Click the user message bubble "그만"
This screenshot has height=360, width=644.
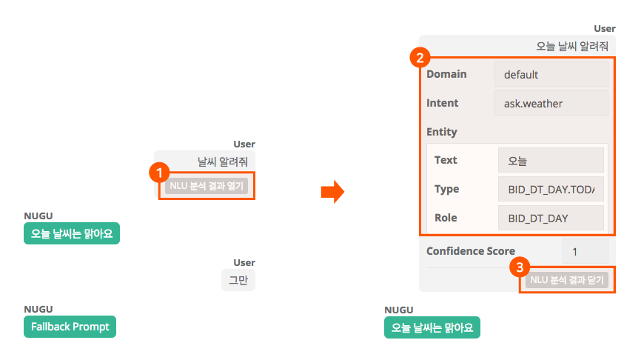click(238, 280)
